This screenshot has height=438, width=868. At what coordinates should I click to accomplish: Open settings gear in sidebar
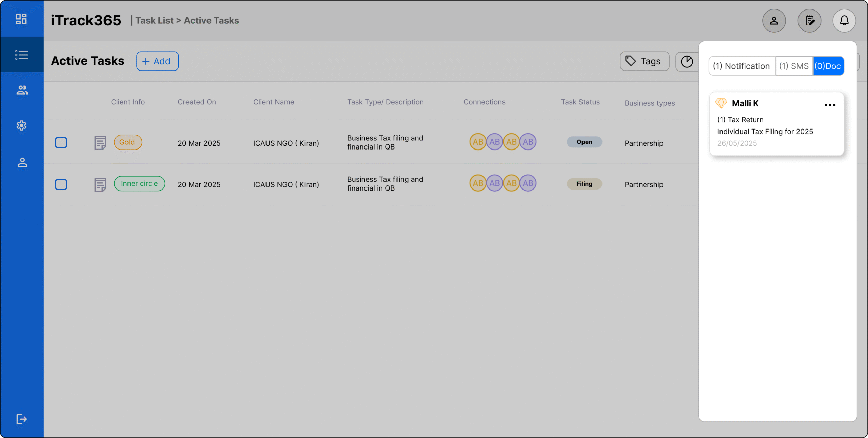(x=21, y=125)
